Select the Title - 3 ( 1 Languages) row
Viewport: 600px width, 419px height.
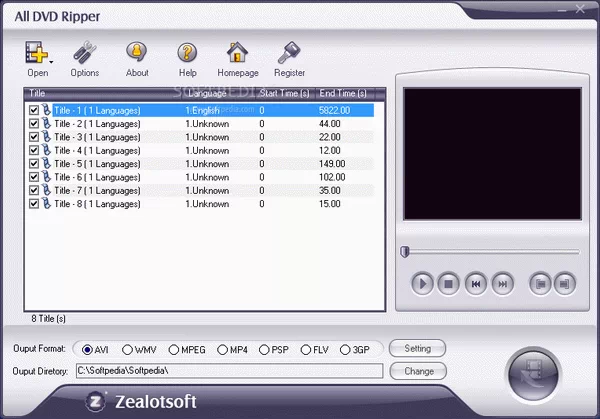point(199,137)
